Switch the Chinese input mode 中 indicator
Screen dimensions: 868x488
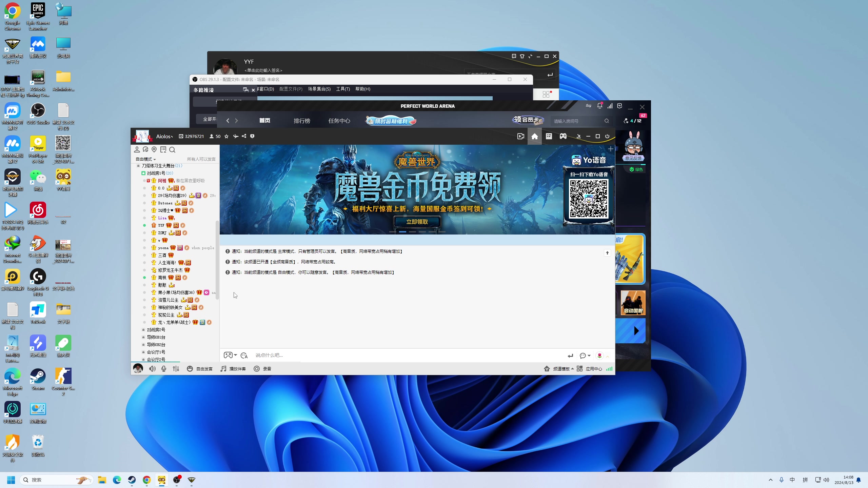pos(792,480)
